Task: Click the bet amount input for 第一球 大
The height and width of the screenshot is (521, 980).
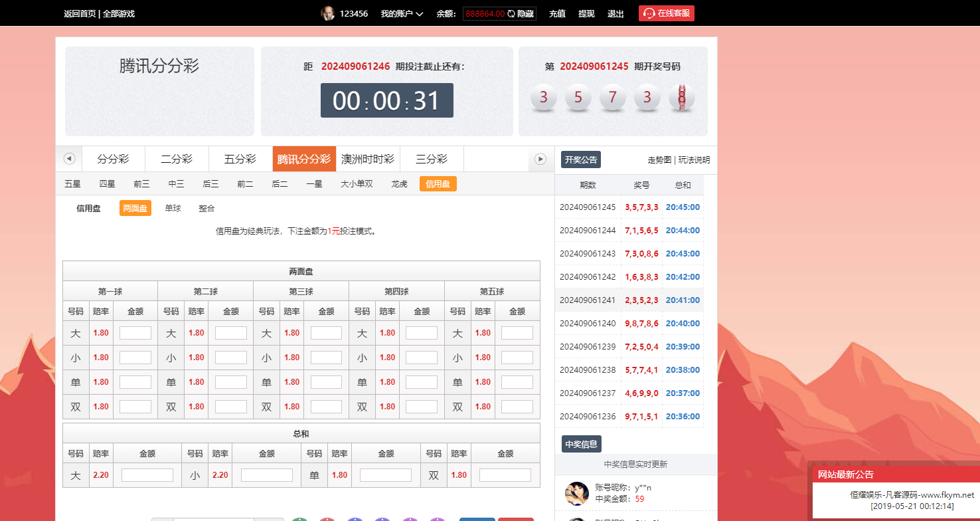Action: pyautogui.click(x=135, y=333)
